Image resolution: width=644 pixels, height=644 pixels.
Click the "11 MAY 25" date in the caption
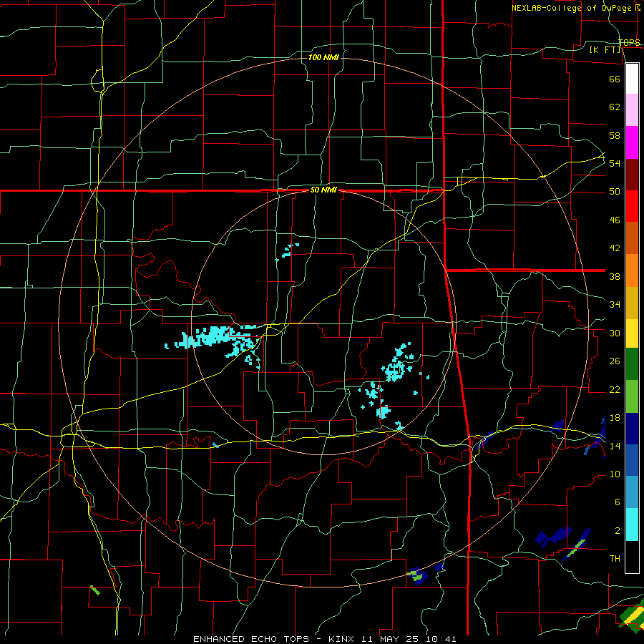(x=391, y=639)
